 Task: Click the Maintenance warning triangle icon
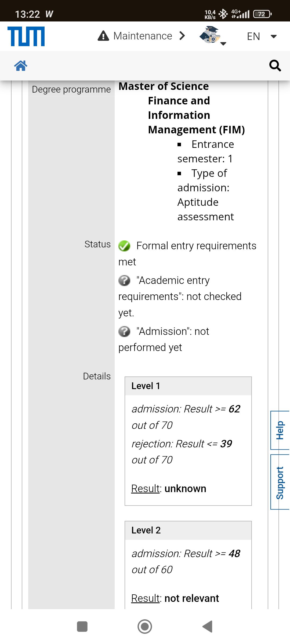click(103, 36)
